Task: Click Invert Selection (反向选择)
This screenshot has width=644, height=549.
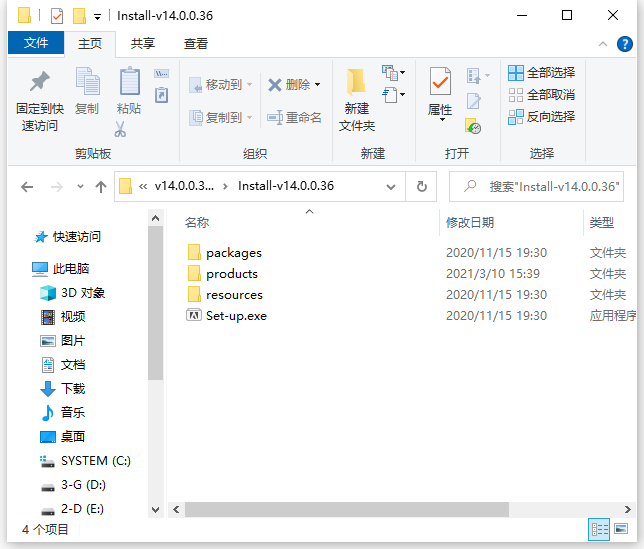Action: (x=541, y=117)
